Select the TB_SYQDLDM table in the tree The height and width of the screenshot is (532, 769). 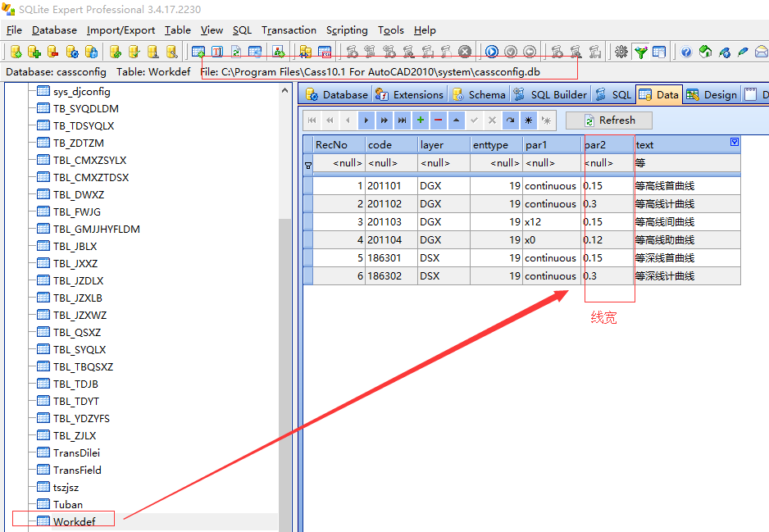pos(85,108)
